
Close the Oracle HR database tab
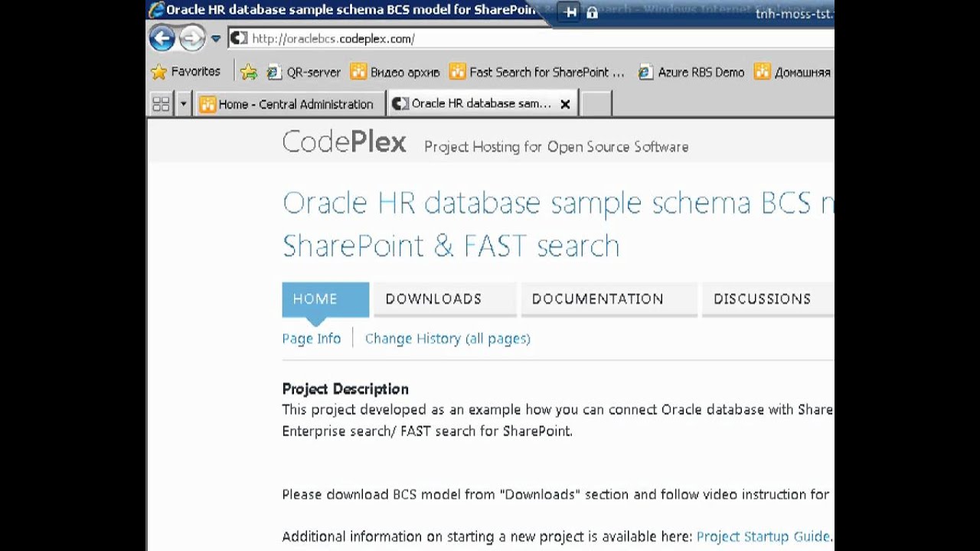point(565,104)
